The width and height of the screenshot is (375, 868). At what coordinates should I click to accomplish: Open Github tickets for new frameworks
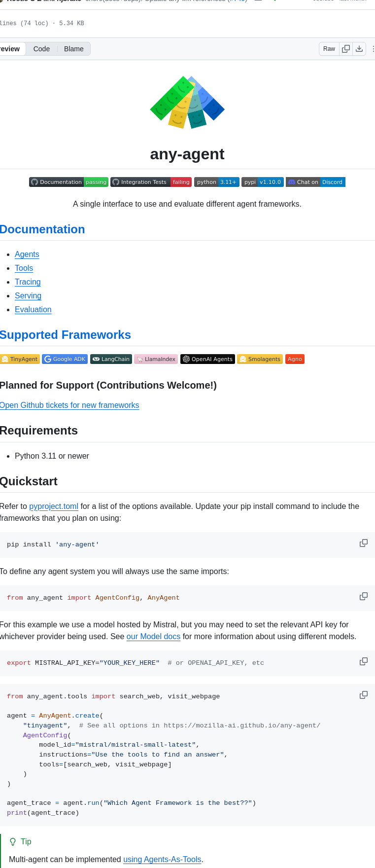[69, 405]
